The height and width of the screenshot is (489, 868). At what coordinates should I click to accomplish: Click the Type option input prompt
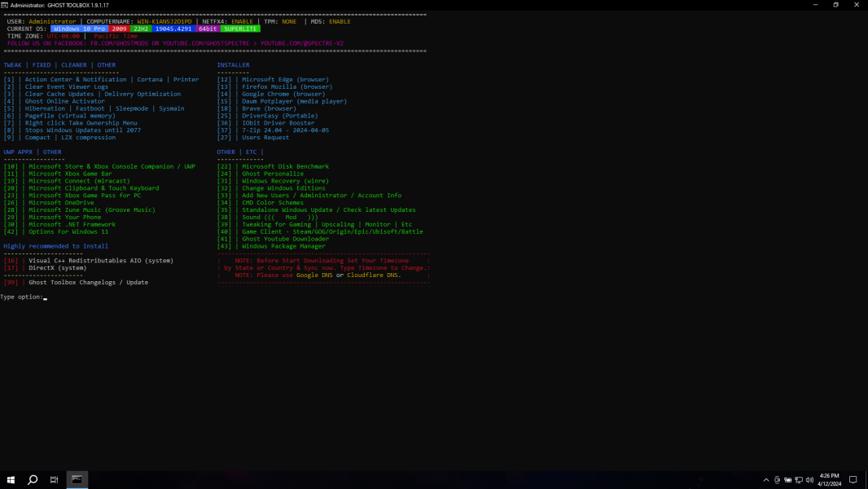(24, 297)
